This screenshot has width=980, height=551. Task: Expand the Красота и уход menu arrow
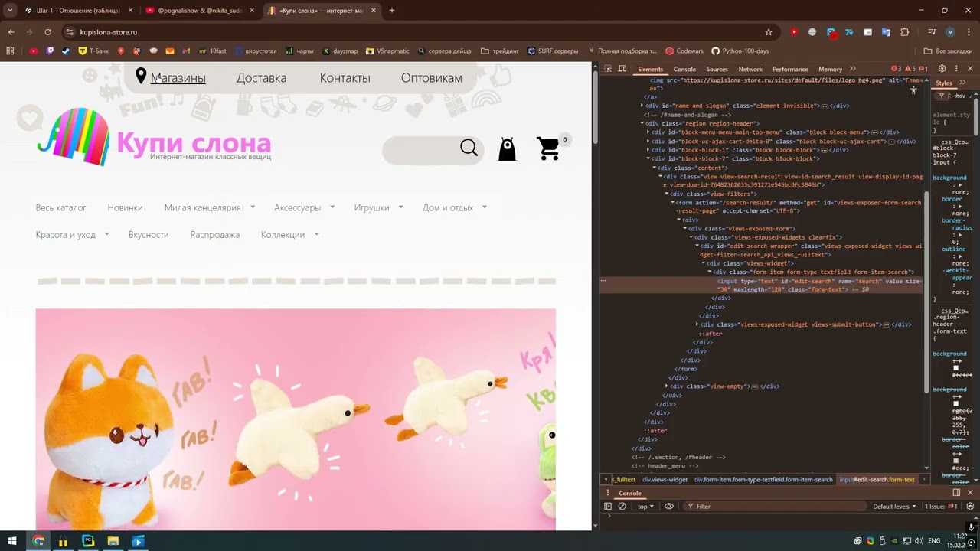(106, 234)
